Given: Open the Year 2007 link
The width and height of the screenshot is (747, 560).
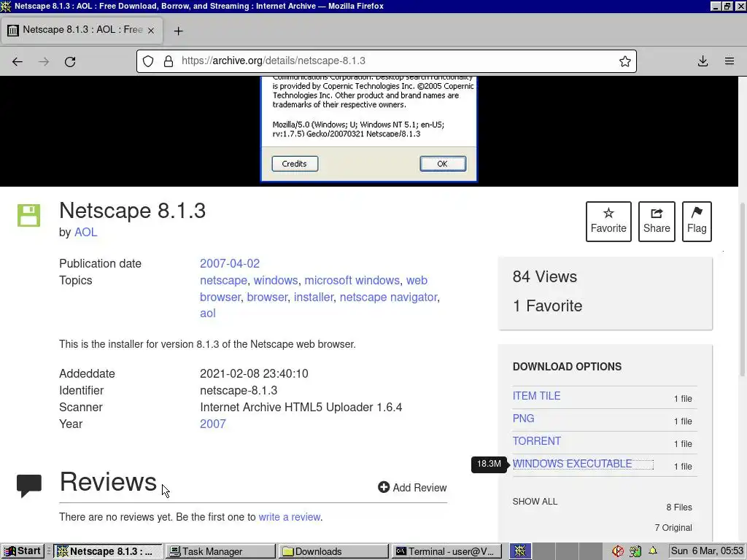Looking at the screenshot, I should click(x=212, y=424).
